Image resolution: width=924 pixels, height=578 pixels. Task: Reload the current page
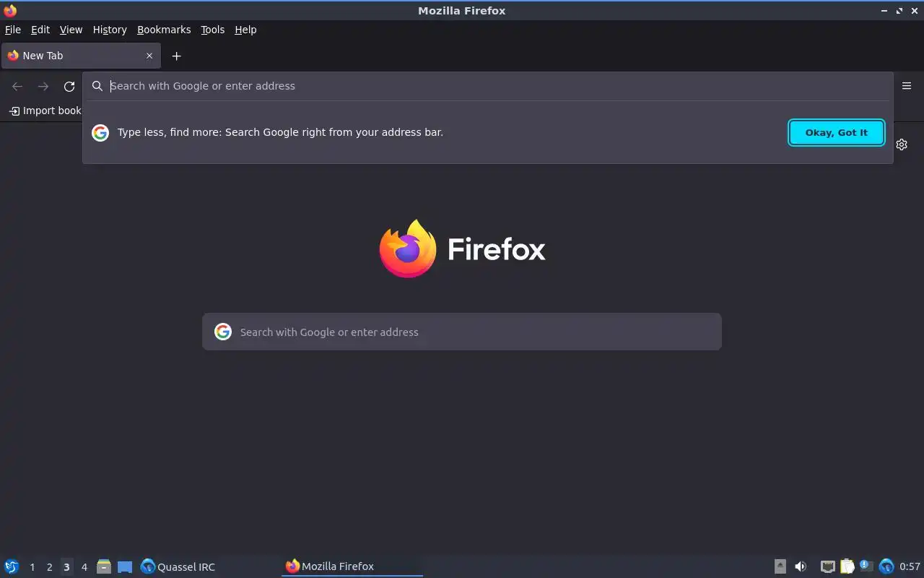tap(69, 86)
